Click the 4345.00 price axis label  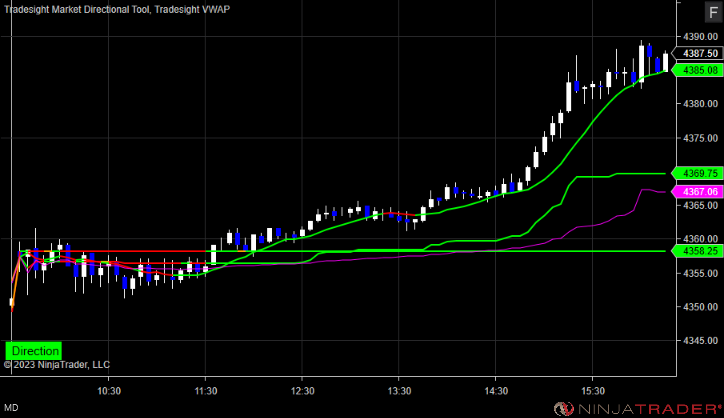pos(700,340)
